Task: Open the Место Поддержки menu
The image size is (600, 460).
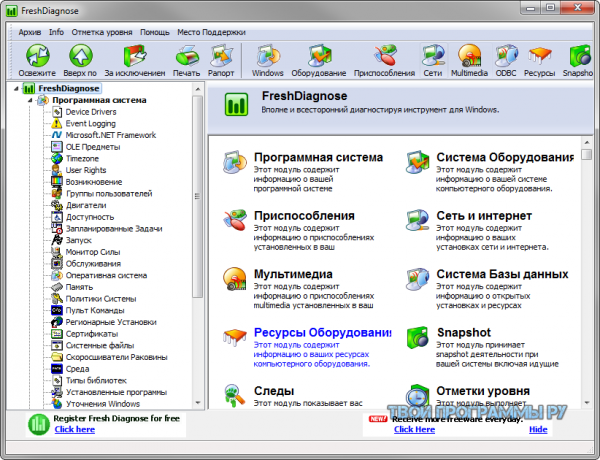Action: (211, 32)
